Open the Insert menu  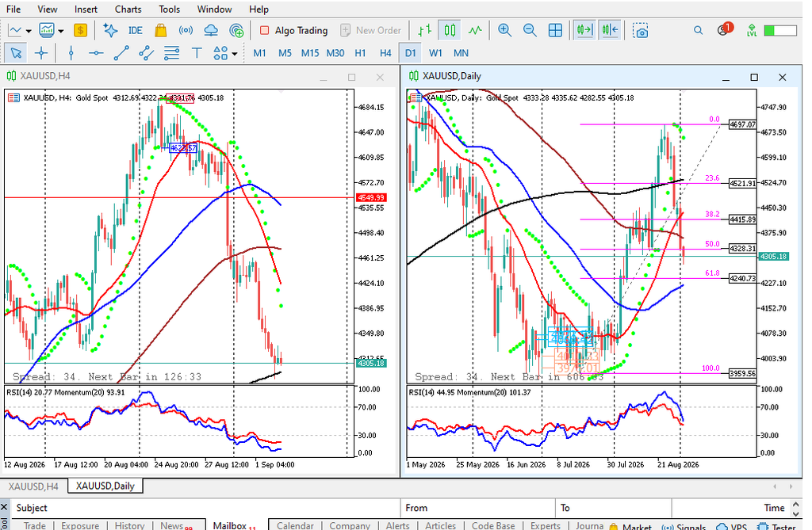86,10
